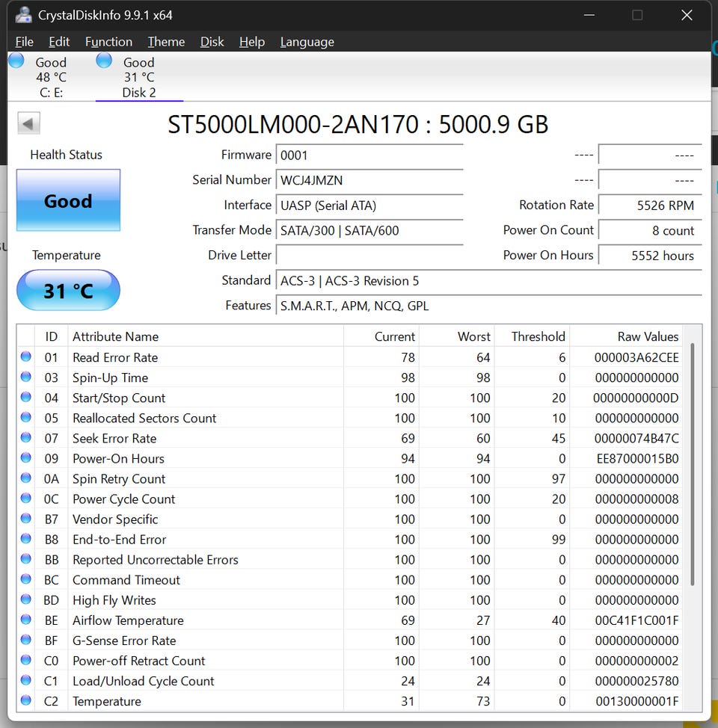Click the ID column header
This screenshot has height=728, width=718.
point(51,336)
